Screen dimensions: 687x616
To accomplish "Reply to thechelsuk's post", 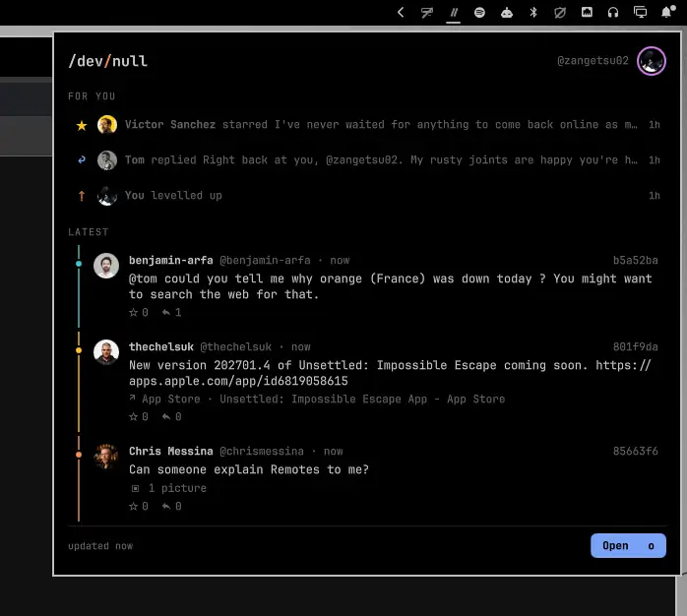I will (x=171, y=416).
